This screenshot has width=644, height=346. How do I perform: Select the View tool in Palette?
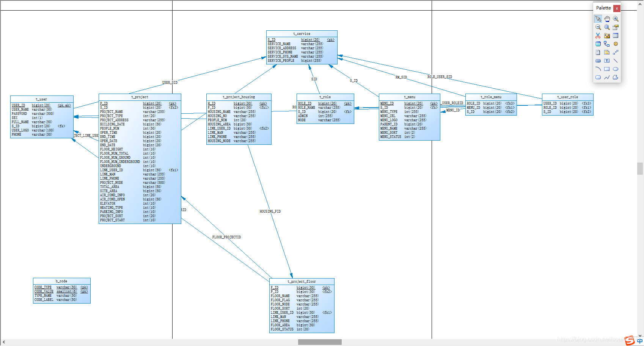pos(598,44)
